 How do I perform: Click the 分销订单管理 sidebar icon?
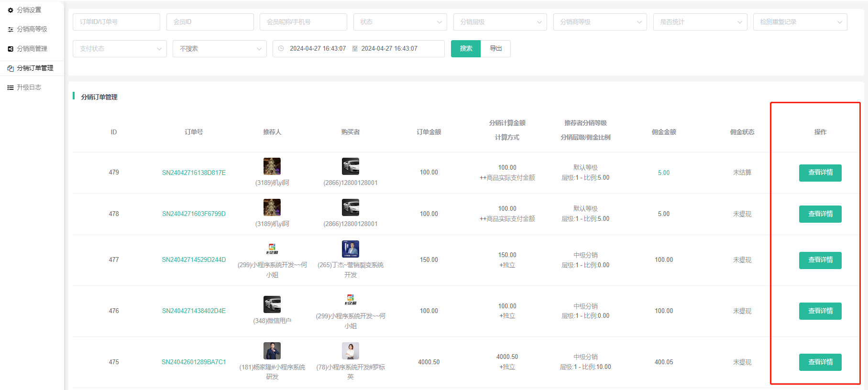coord(11,68)
